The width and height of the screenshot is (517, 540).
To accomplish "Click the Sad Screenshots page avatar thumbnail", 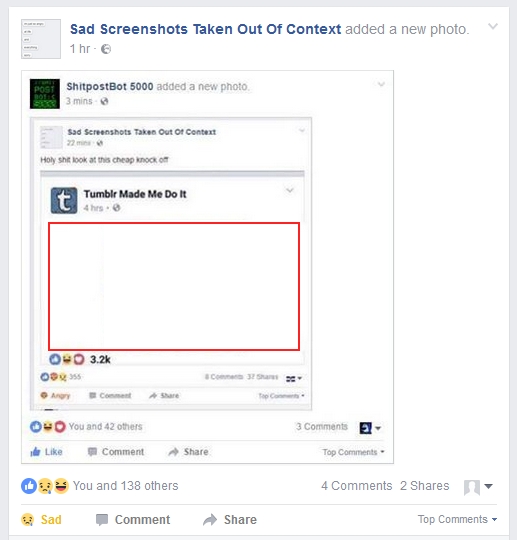I will coord(41,39).
